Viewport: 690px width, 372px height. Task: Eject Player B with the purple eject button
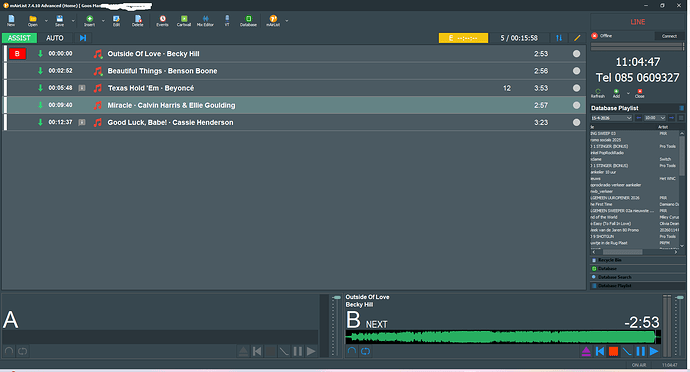pos(586,351)
